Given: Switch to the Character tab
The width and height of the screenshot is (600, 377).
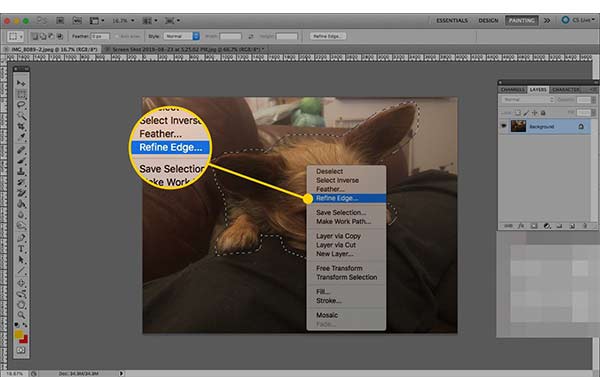Looking at the screenshot, I should (x=566, y=90).
